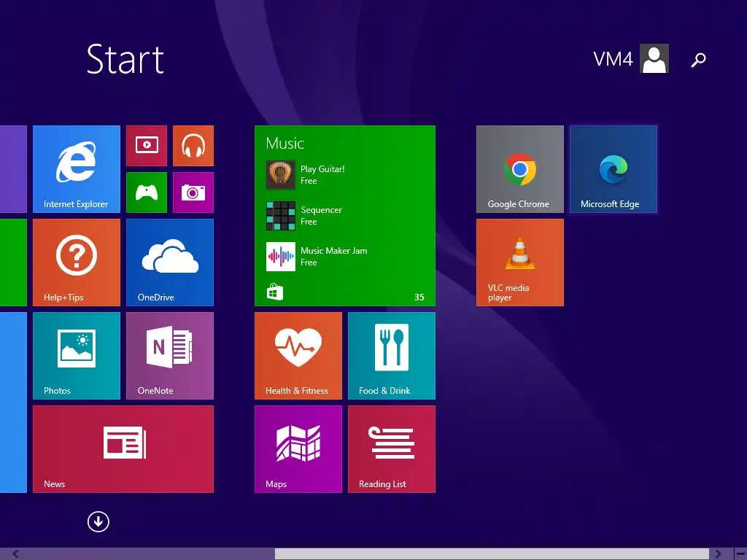The width and height of the screenshot is (747, 560).
Task: Click the scrollbar right arrow
Action: click(719, 554)
